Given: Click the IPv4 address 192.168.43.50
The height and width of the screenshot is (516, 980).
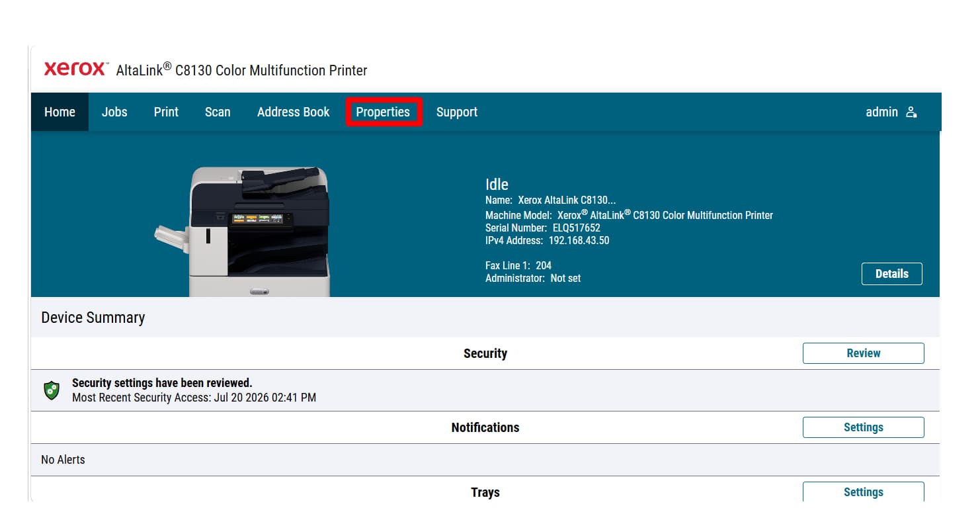Looking at the screenshot, I should click(x=579, y=240).
